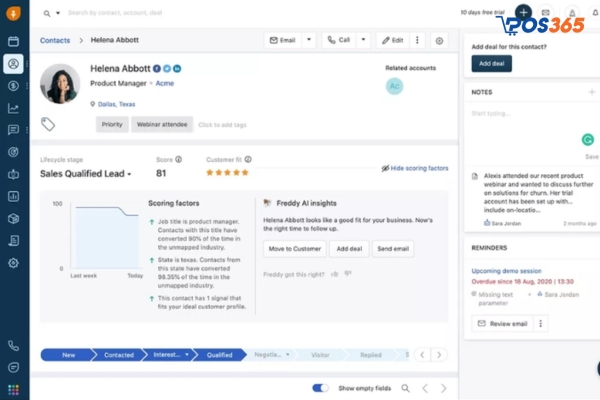Click the contact settings gear icon
600x400 pixels.
[439, 41]
